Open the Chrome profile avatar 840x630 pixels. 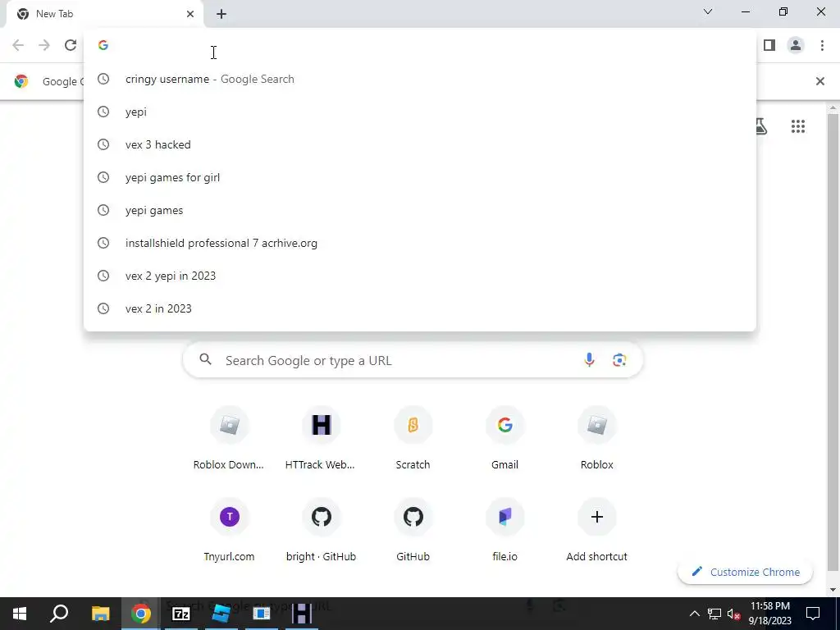point(796,45)
